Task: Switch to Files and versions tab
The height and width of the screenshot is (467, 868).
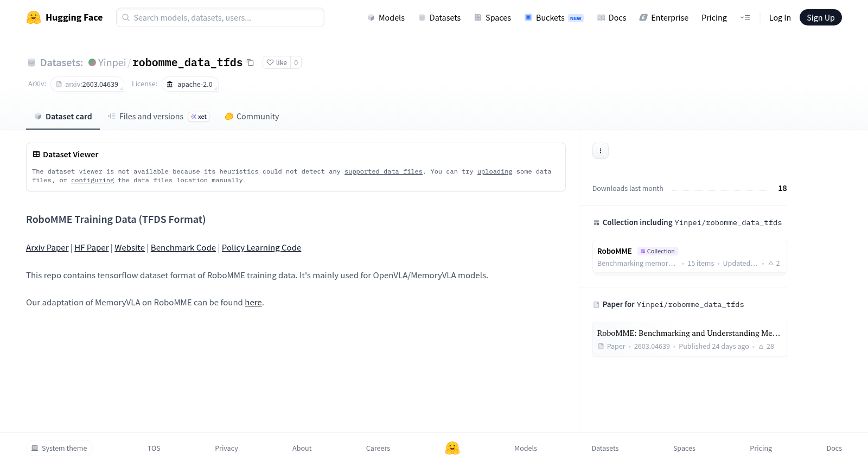Action: coord(158,116)
